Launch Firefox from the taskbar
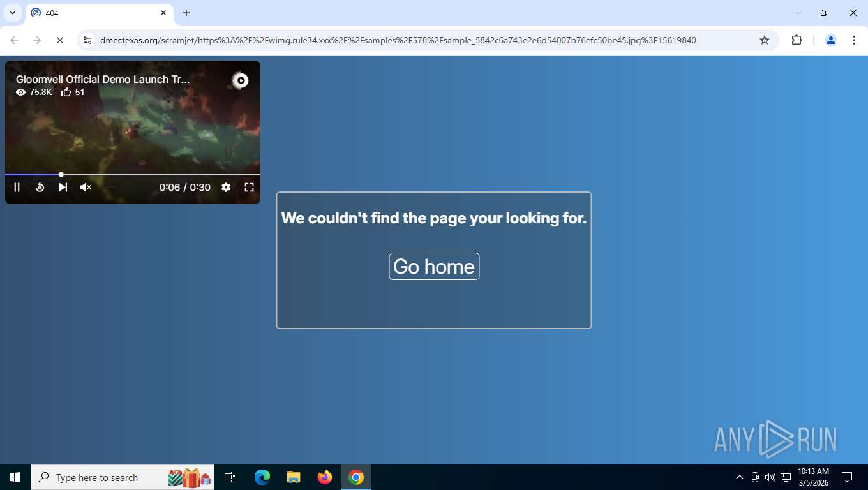The image size is (868, 490). [325, 477]
